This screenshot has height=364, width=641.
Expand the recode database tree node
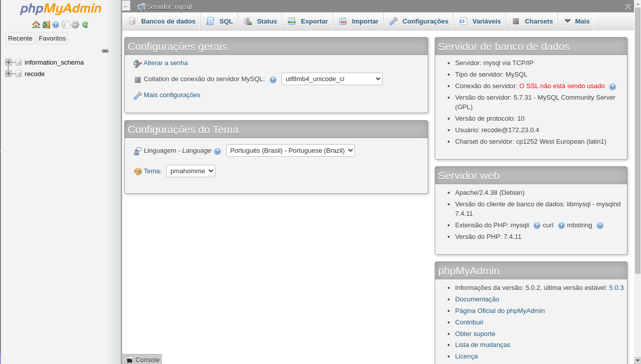point(9,74)
